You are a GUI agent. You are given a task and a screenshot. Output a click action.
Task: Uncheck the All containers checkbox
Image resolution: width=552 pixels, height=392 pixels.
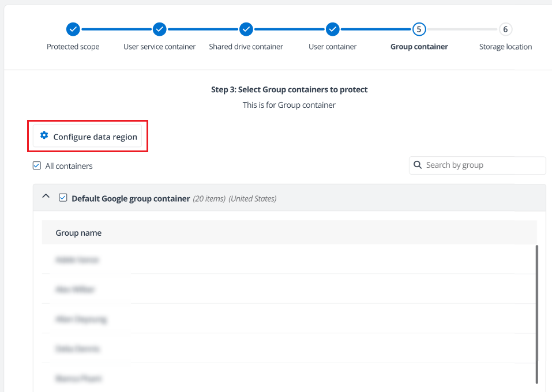tap(36, 165)
